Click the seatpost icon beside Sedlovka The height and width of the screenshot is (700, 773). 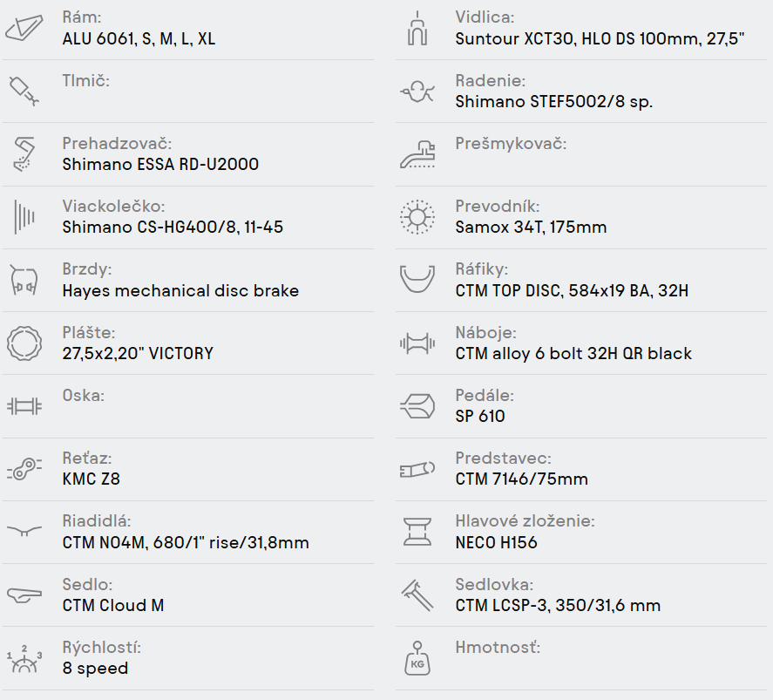(417, 595)
